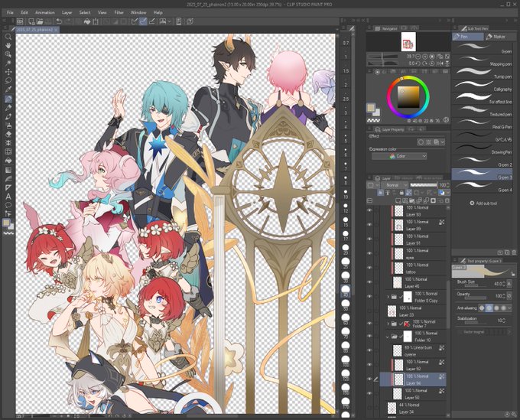Click Flip horizontal in the Navigator
The image size is (520, 420).
(x=440, y=63)
